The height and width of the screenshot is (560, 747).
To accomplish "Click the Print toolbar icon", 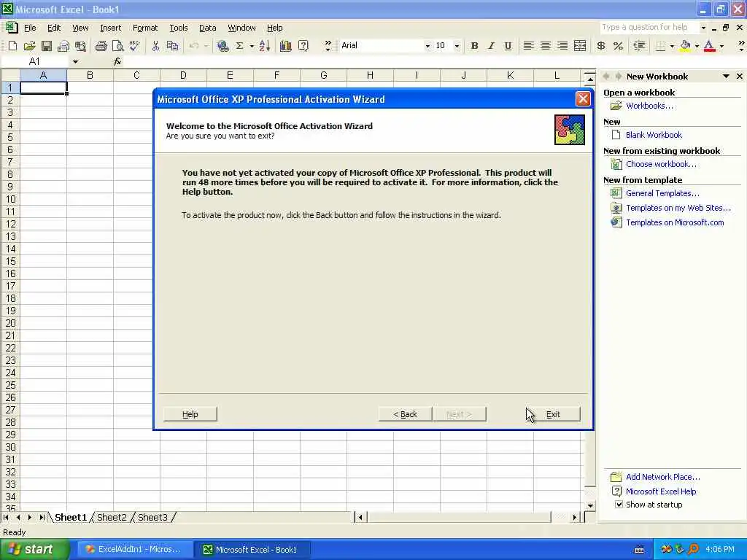I will coord(101,46).
